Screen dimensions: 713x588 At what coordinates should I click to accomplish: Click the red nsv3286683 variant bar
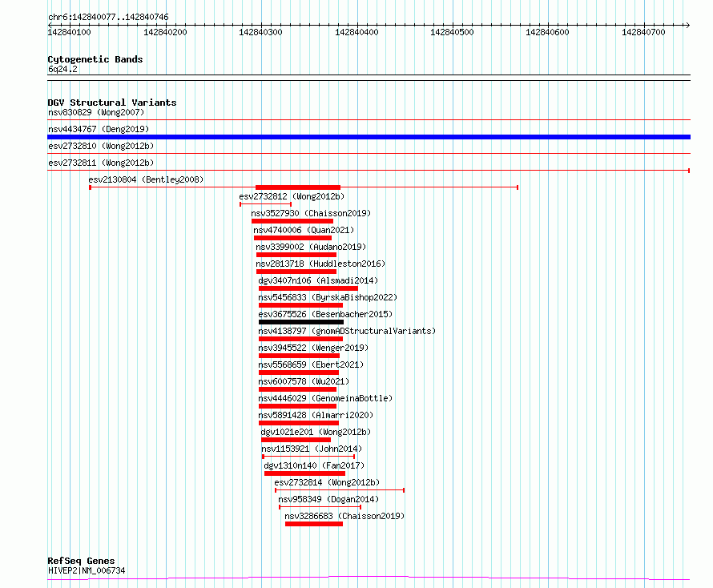(x=314, y=524)
